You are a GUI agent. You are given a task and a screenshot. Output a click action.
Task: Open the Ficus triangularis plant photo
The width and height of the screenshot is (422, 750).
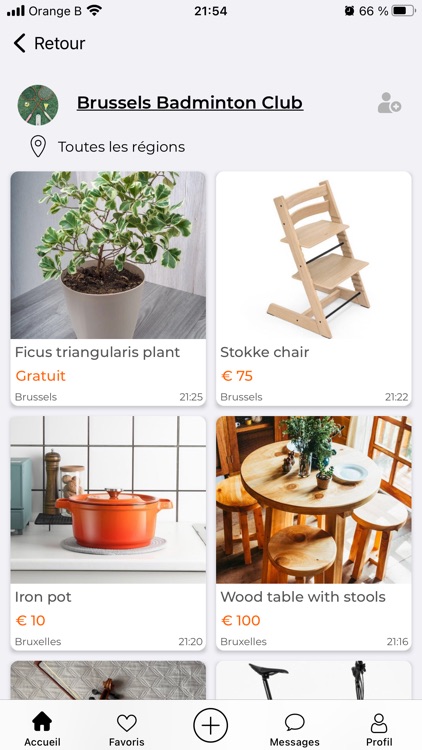click(x=108, y=255)
